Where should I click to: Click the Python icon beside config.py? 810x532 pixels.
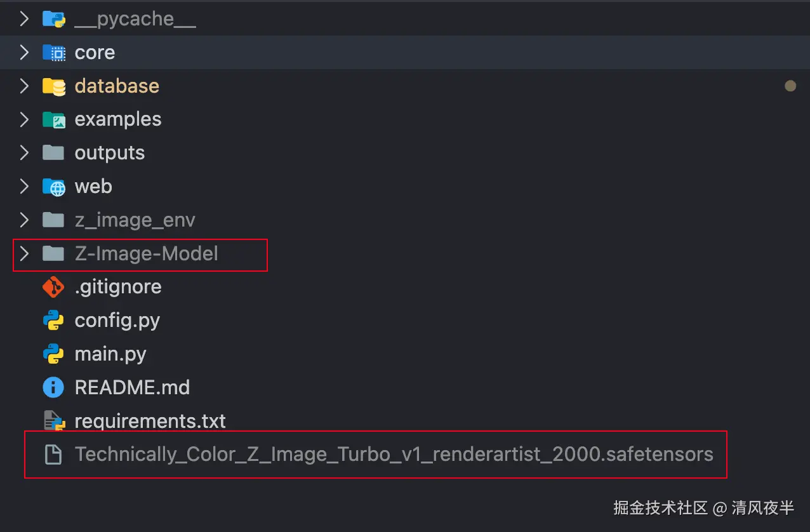53,321
